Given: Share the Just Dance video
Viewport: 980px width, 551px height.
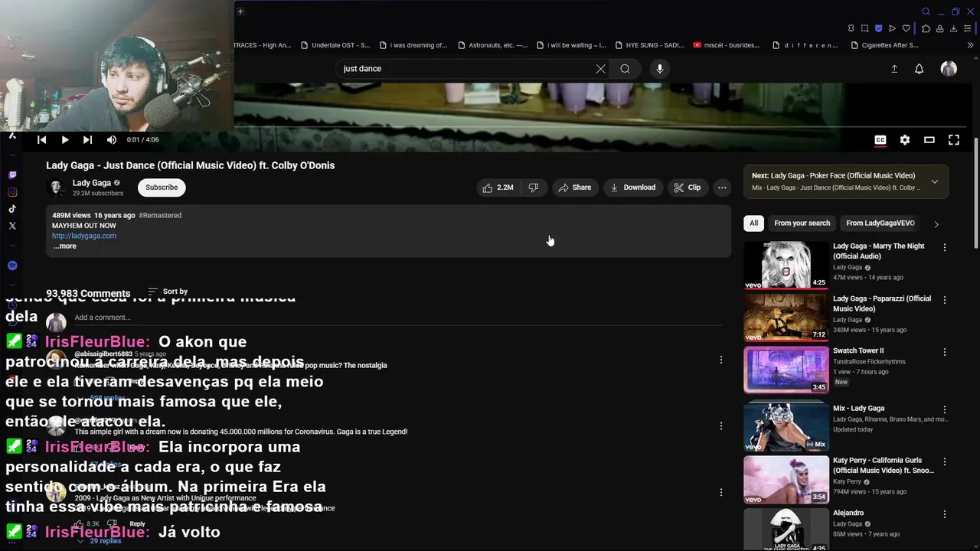Looking at the screenshot, I should point(575,187).
